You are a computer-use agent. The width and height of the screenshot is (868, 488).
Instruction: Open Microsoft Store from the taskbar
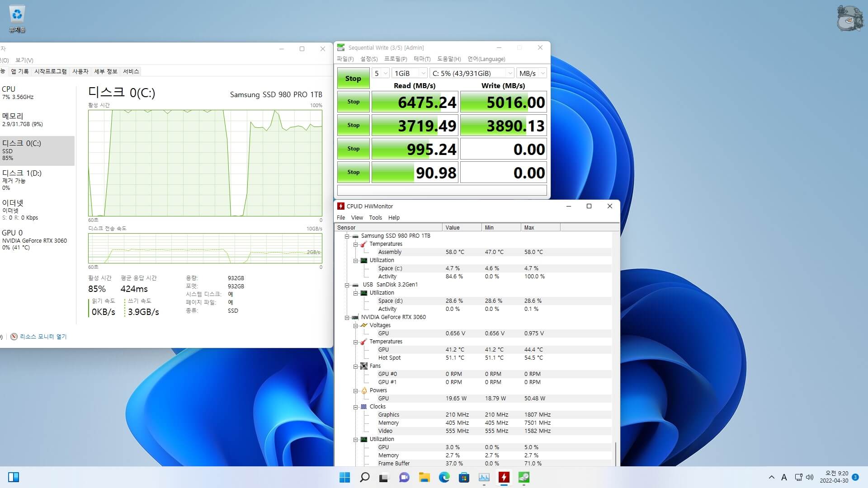[x=464, y=477]
